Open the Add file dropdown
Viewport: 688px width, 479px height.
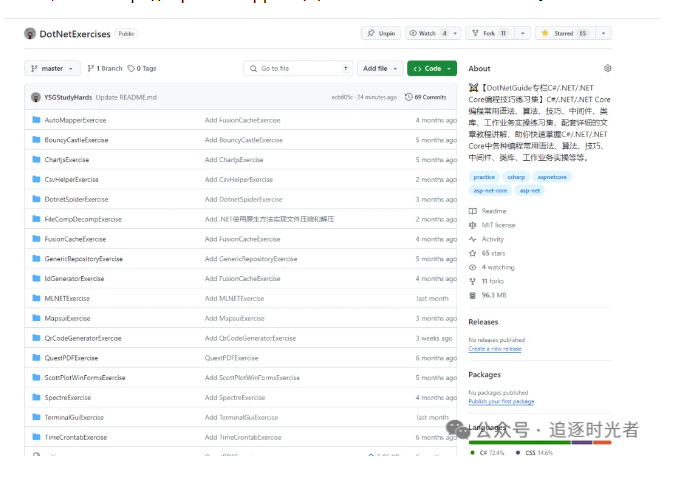pyautogui.click(x=380, y=68)
